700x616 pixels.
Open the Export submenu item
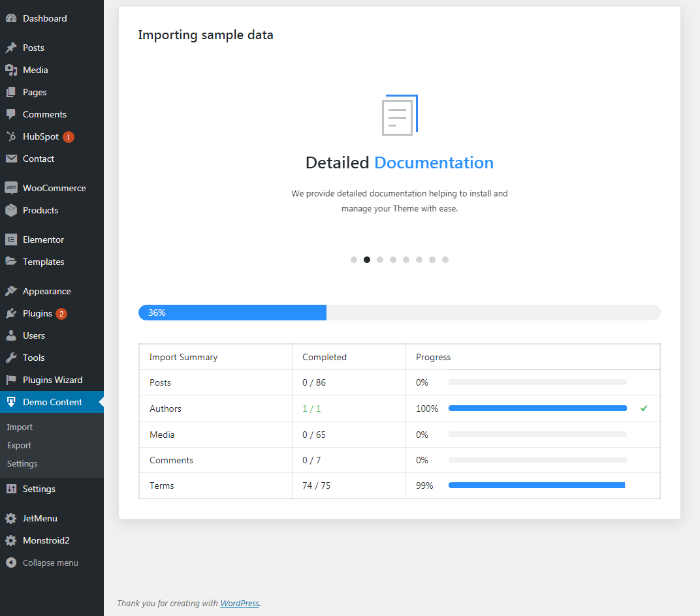pyautogui.click(x=19, y=445)
